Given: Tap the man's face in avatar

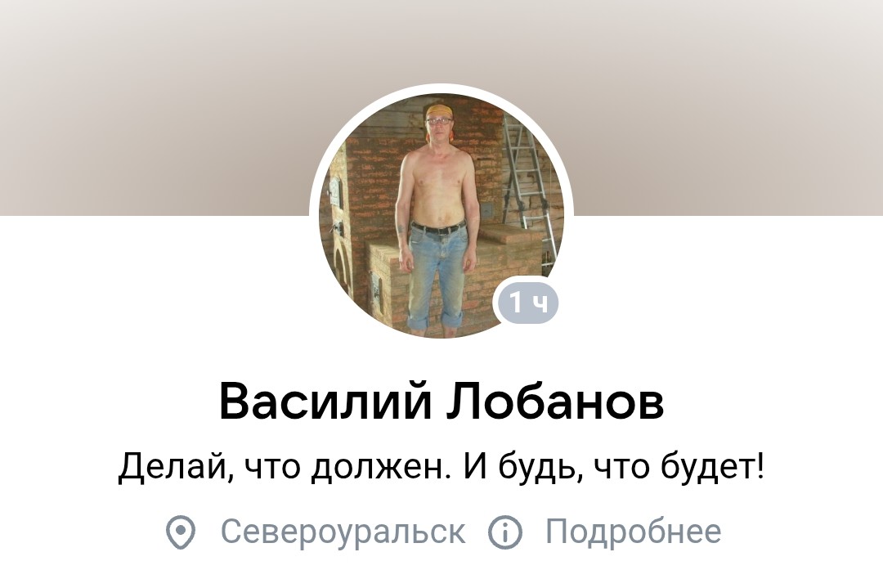Looking at the screenshot, I should (x=438, y=125).
